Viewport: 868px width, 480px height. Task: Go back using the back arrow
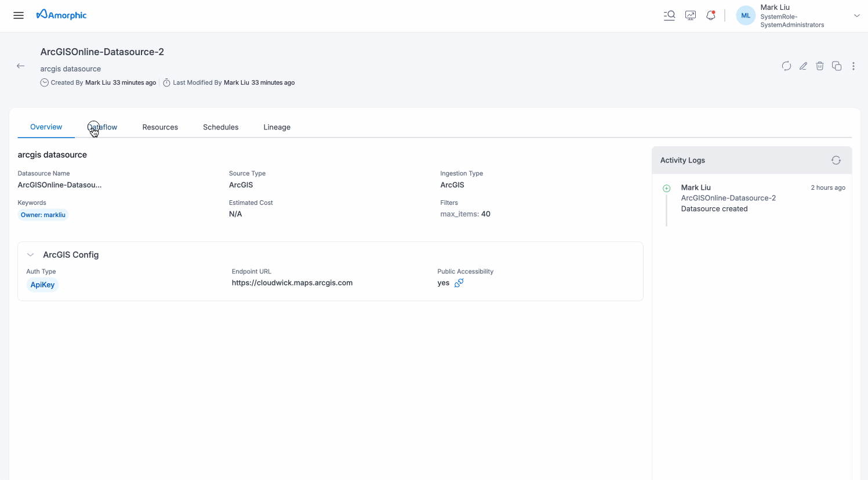pos(20,66)
